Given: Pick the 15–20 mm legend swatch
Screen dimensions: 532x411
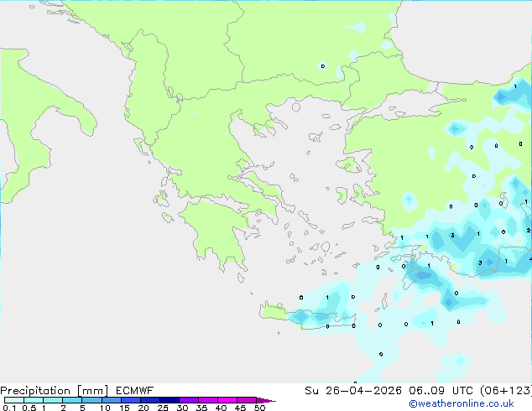Looking at the screenshot, I should click(x=131, y=400).
